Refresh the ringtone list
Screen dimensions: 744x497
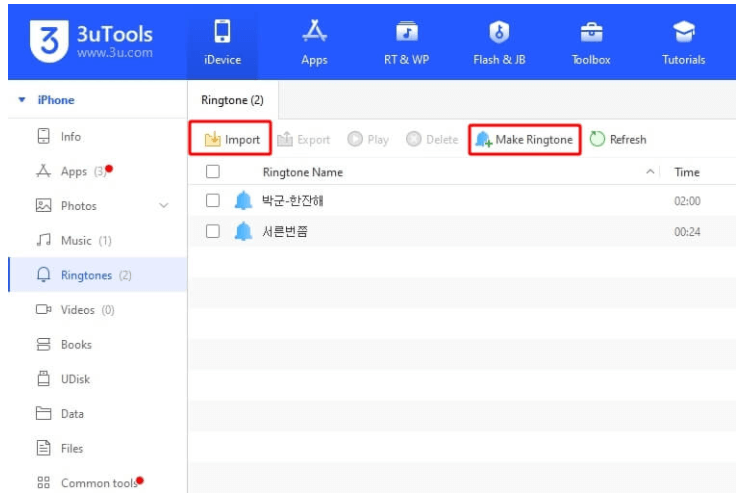coord(618,140)
